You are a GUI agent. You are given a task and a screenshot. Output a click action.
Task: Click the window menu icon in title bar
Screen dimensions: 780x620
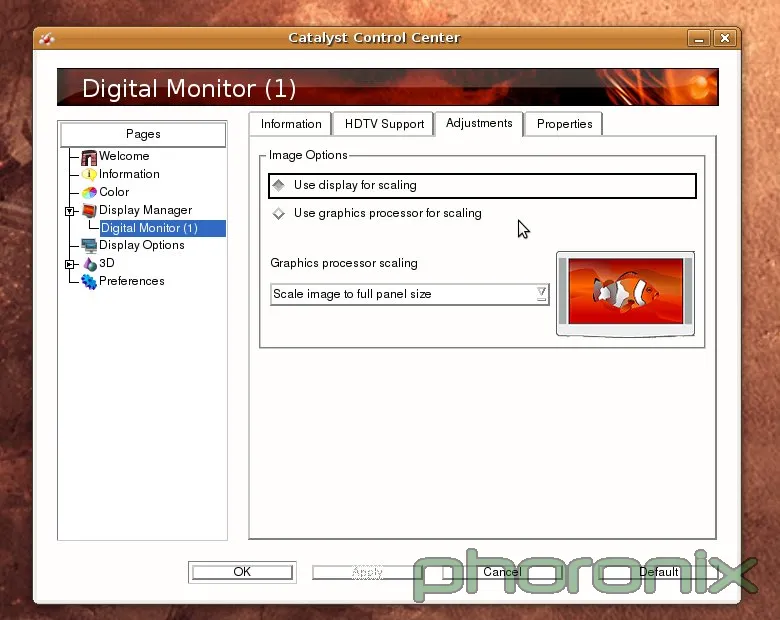coord(45,38)
